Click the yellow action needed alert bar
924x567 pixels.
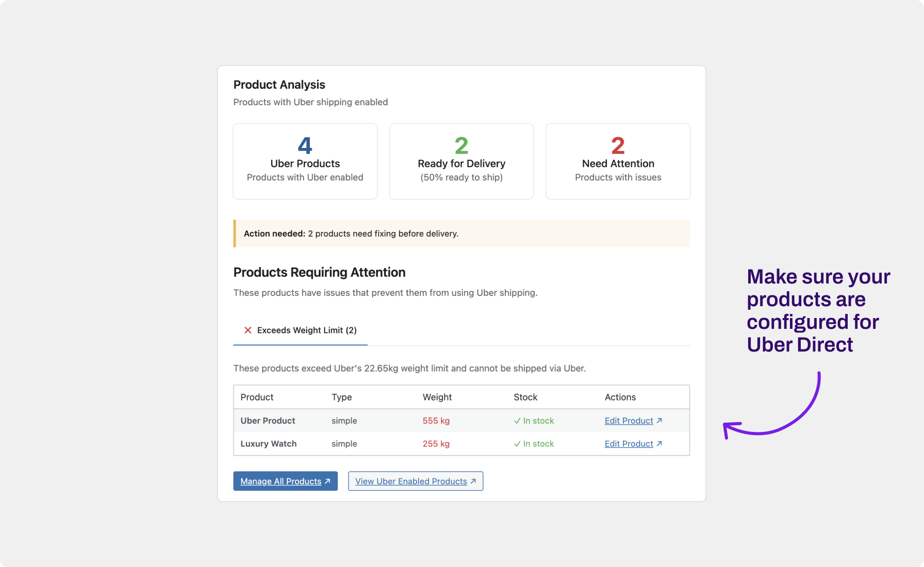tap(461, 234)
